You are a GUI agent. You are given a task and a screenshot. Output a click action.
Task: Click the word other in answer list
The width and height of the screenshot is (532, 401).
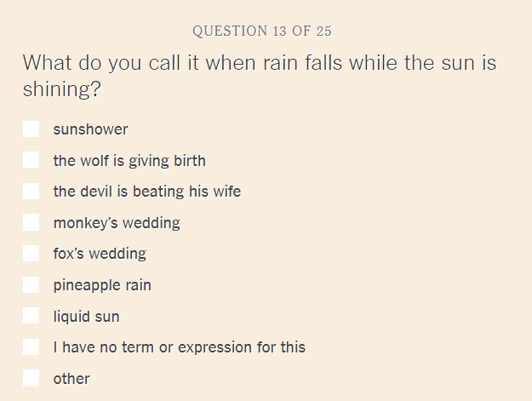click(x=72, y=379)
